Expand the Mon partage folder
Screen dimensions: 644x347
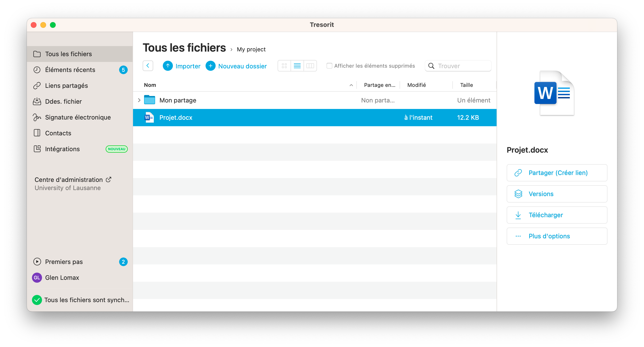click(x=139, y=100)
